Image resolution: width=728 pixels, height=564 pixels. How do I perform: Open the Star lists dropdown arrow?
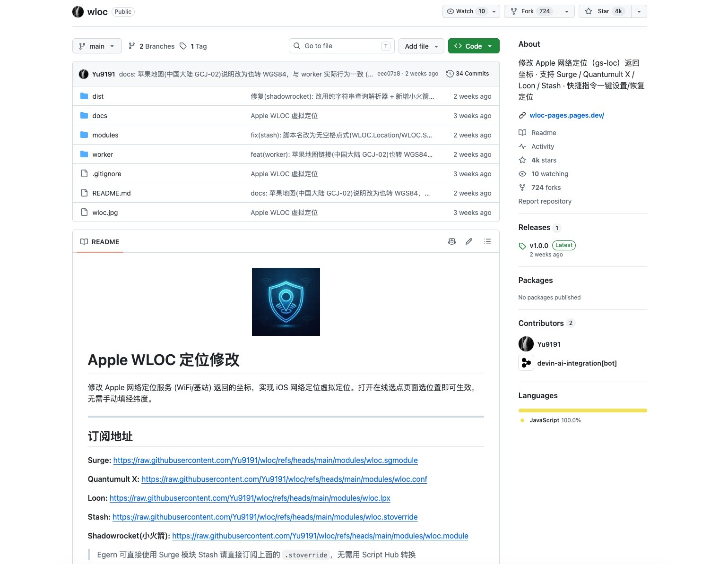click(x=639, y=11)
